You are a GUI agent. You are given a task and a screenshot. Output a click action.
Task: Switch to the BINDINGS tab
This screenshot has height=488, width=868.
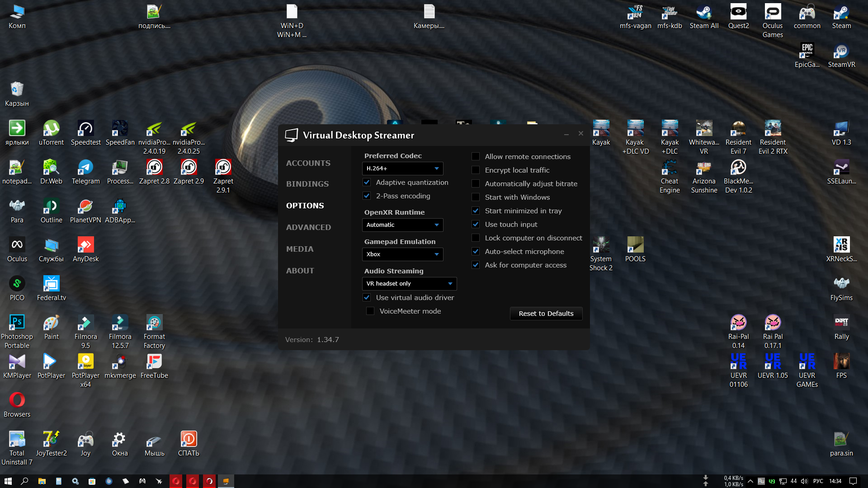tap(307, 184)
